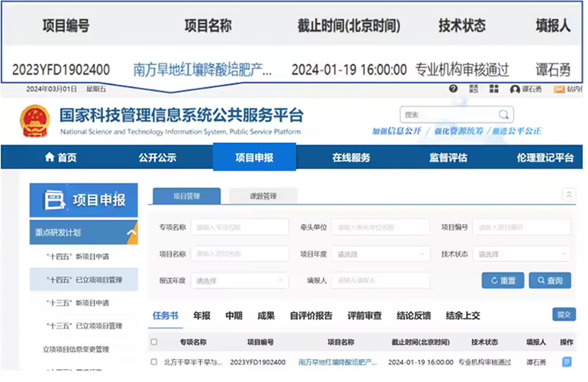This screenshot has width=588, height=382.
Task: Click the help question mark icon
Action: coord(454,89)
